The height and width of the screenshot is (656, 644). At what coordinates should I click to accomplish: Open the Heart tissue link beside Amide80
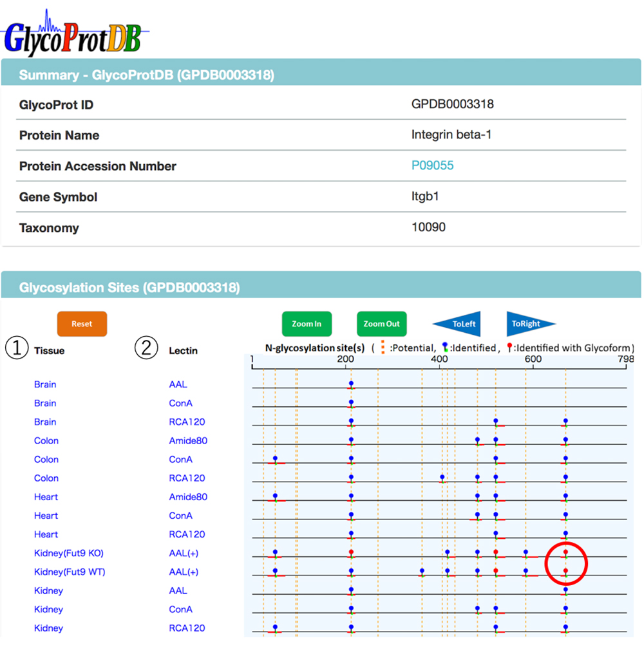click(46, 497)
